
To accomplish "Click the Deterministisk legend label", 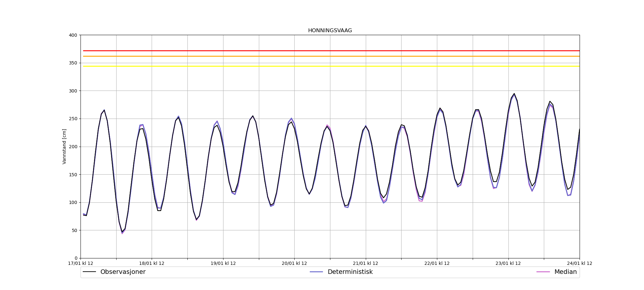I will click(x=350, y=272).
